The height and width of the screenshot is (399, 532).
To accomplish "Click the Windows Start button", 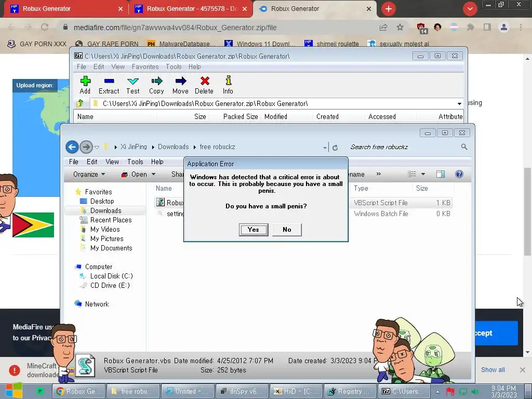I will click(14, 391).
